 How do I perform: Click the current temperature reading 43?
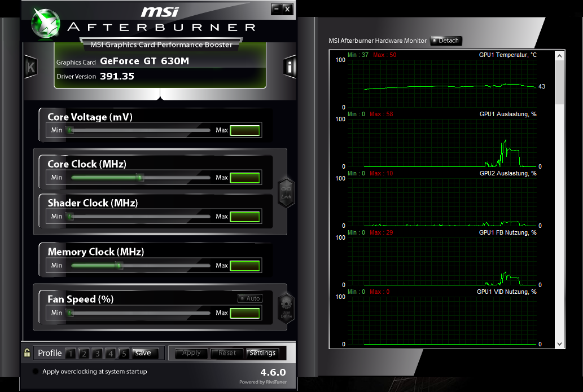click(x=542, y=86)
